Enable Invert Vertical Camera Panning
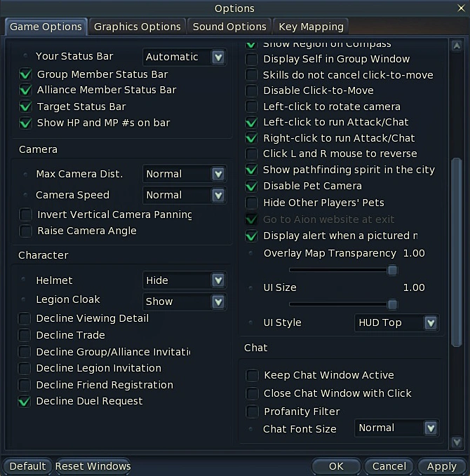 pos(25,215)
